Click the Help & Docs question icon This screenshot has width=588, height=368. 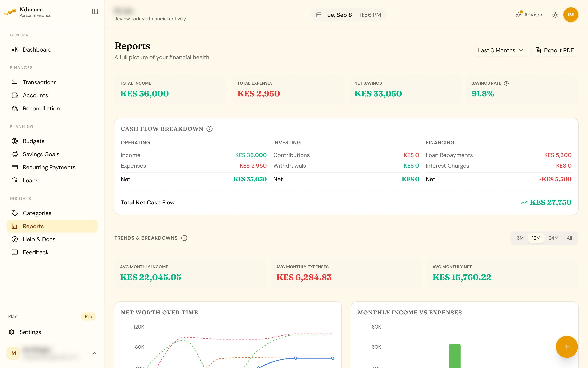click(14, 239)
